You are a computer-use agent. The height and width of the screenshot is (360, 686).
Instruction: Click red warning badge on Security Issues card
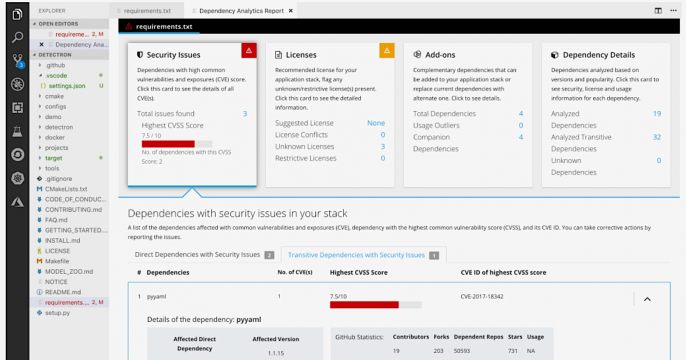(x=249, y=50)
